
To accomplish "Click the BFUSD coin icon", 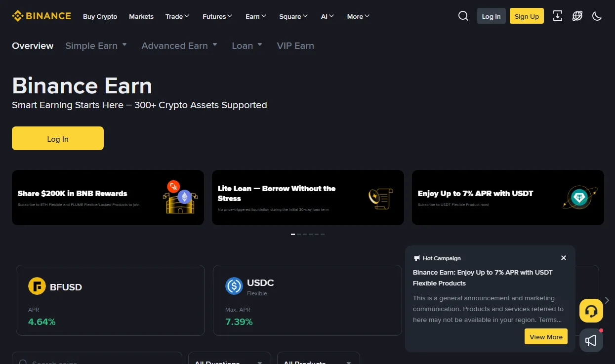I will point(37,286).
